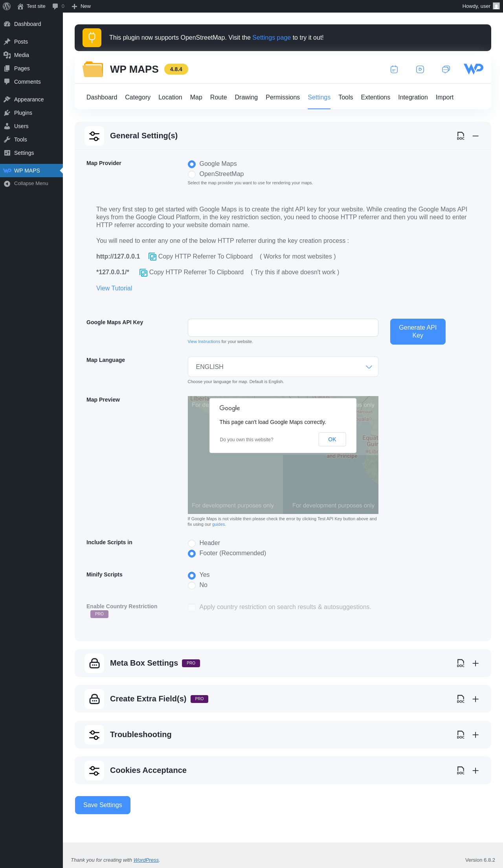Screen dimensions: 503x868
Task: Select No for Minify Scripts
Action: pyautogui.click(x=192, y=585)
